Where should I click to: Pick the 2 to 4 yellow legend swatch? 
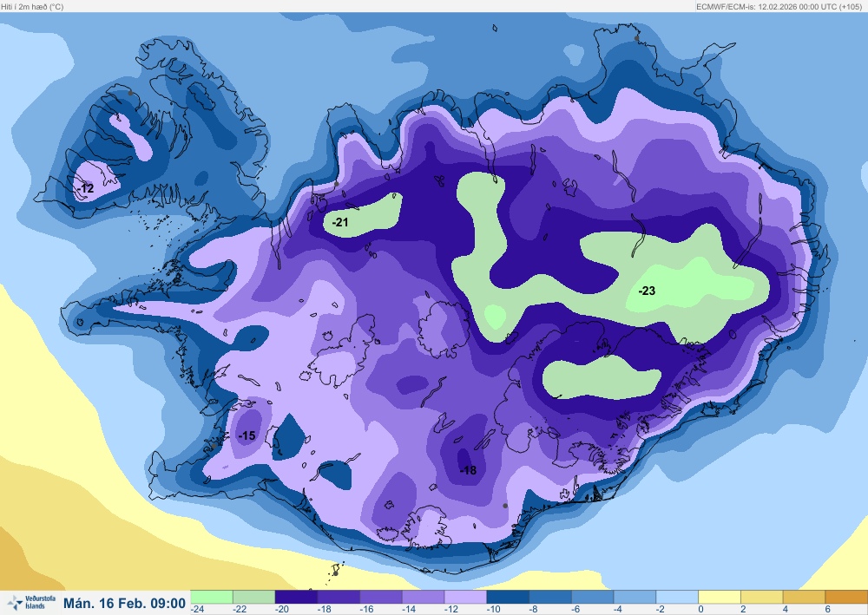click(762, 597)
